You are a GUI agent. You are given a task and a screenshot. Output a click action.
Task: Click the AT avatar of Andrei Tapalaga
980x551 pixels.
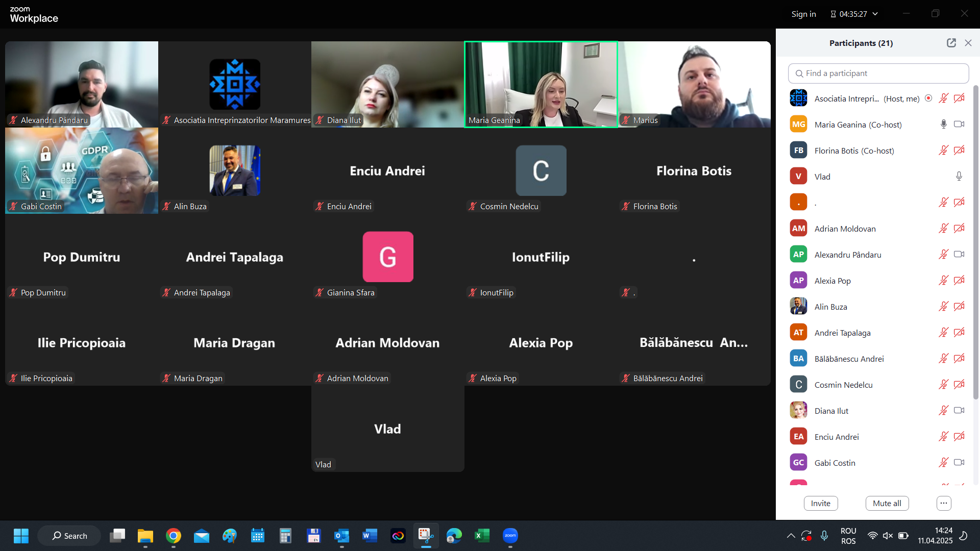798,332
